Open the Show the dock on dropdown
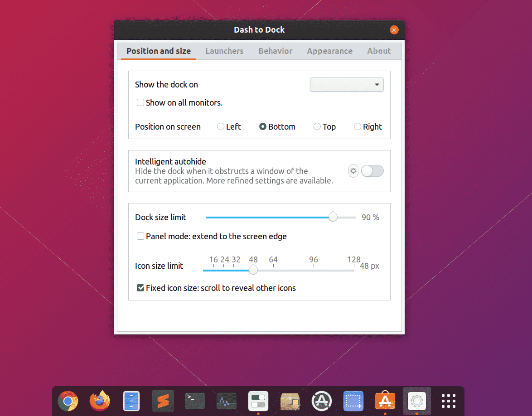Screen dimensions: 532x416 coord(347,84)
